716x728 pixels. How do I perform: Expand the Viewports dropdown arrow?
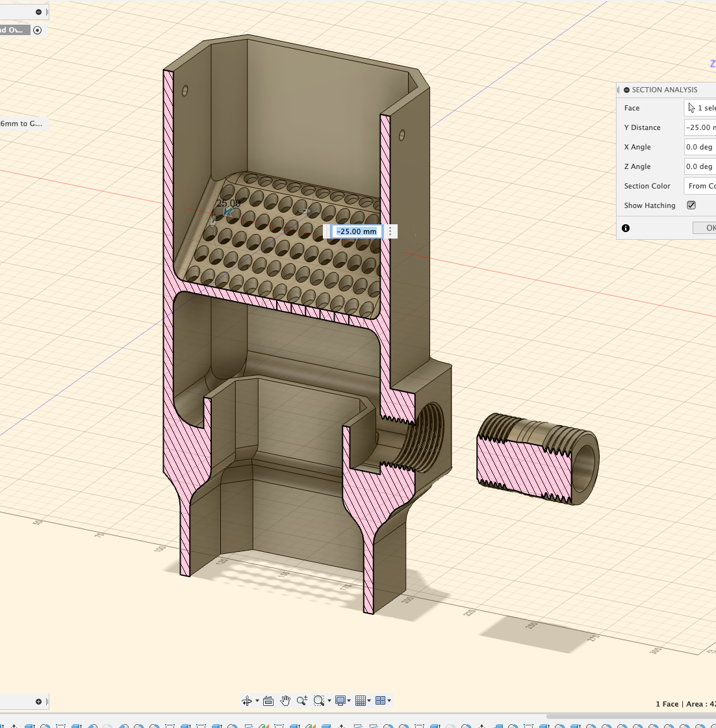point(389,701)
